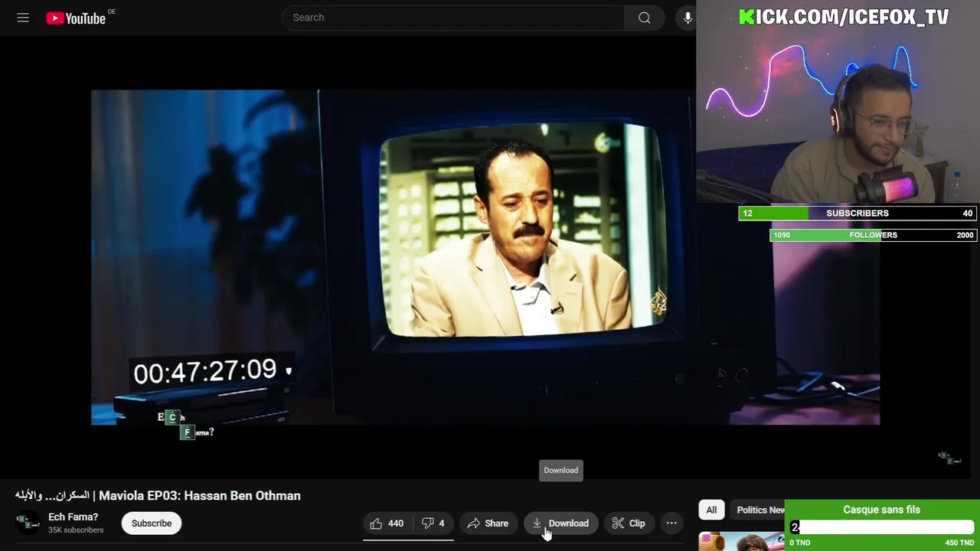Open the first recommended video thumbnail
980x551 pixels.
point(741,541)
